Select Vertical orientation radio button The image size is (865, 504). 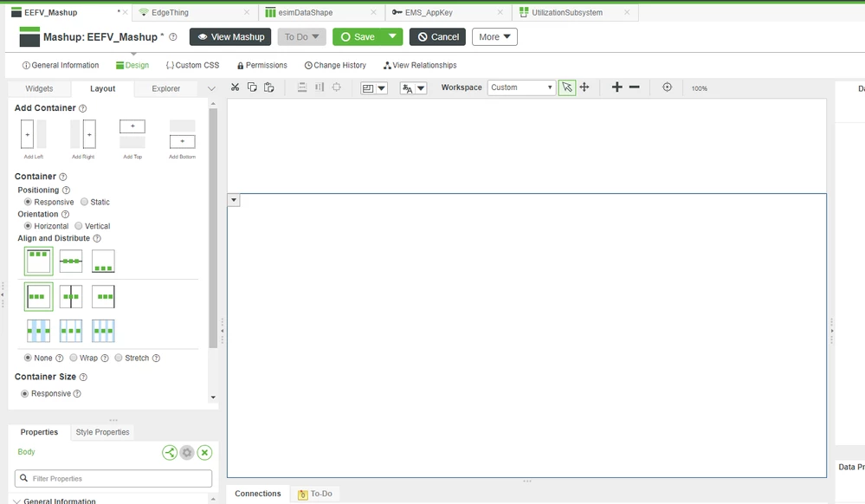point(78,226)
